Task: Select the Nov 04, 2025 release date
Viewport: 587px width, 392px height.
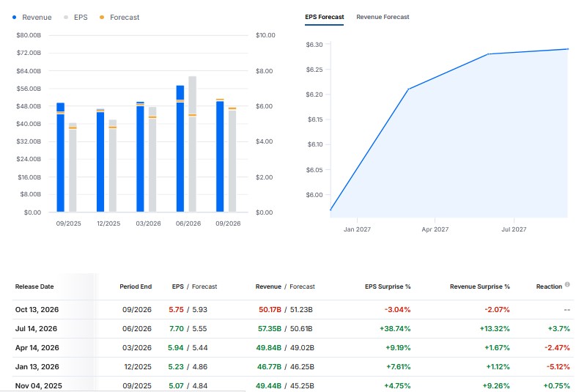Action: coord(39,385)
